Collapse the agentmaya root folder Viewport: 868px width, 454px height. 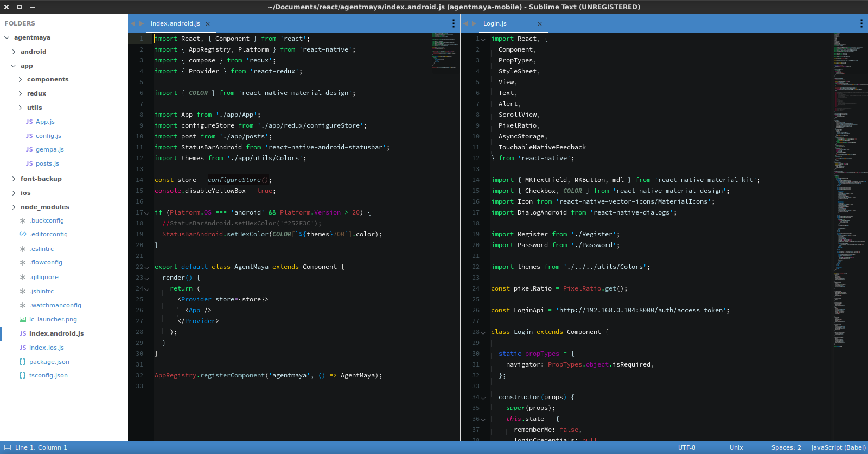point(7,38)
